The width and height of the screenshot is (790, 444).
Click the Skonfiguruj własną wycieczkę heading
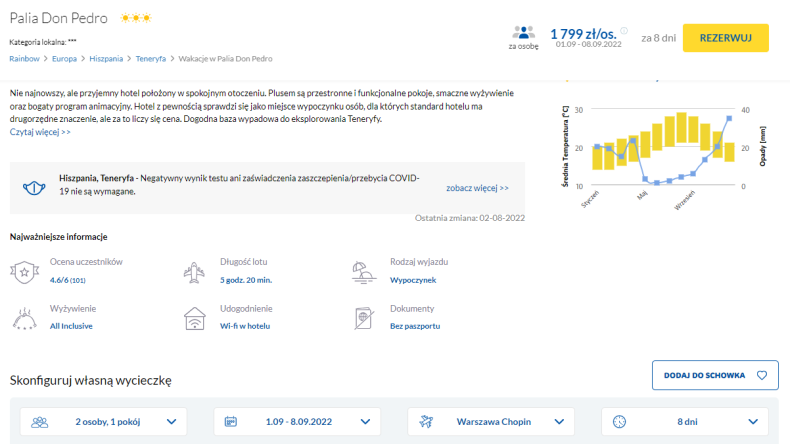tap(91, 380)
